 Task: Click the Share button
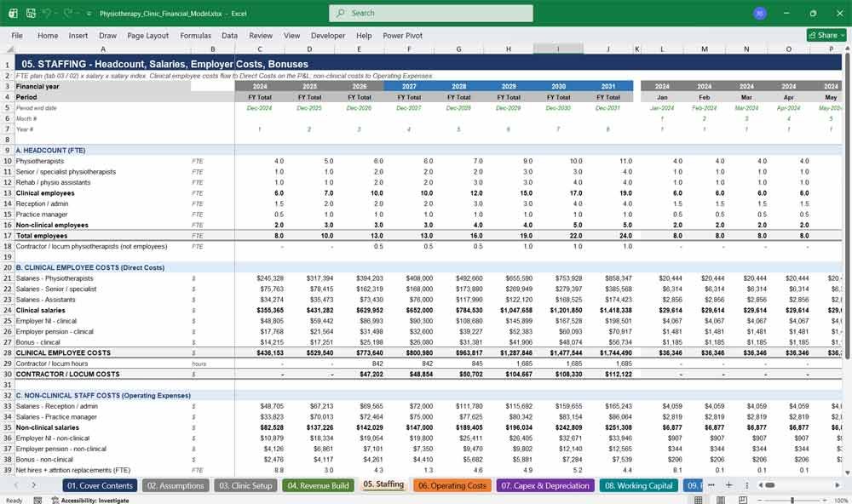pos(826,35)
